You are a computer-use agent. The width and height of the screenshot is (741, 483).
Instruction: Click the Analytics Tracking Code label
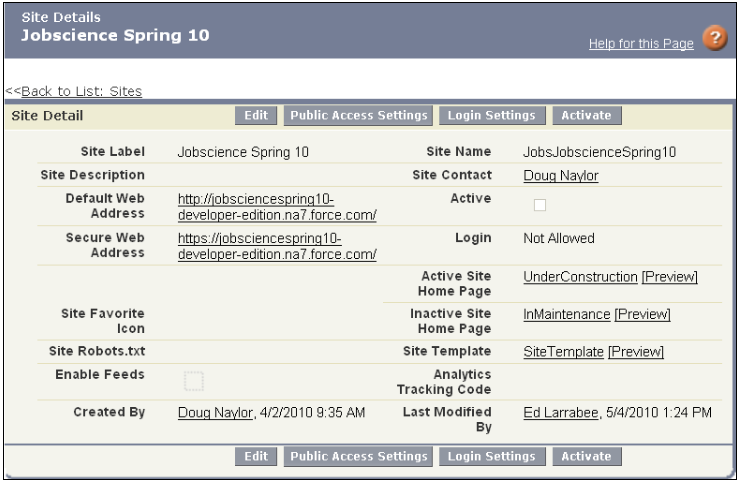444,382
